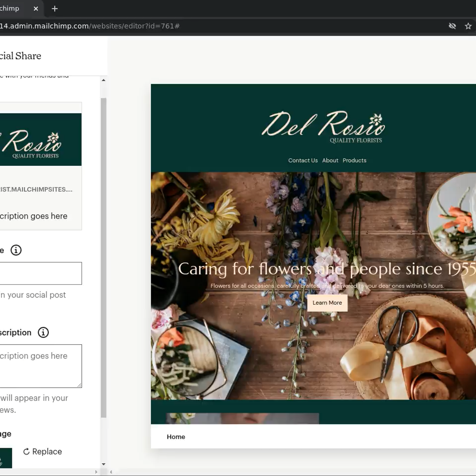The image size is (476, 476).
Task: Click the panel scrollbar down arrow
Action: tap(104, 464)
